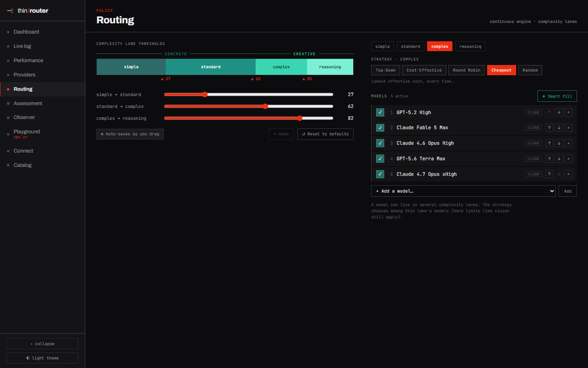Open Observer page

(x=42, y=117)
